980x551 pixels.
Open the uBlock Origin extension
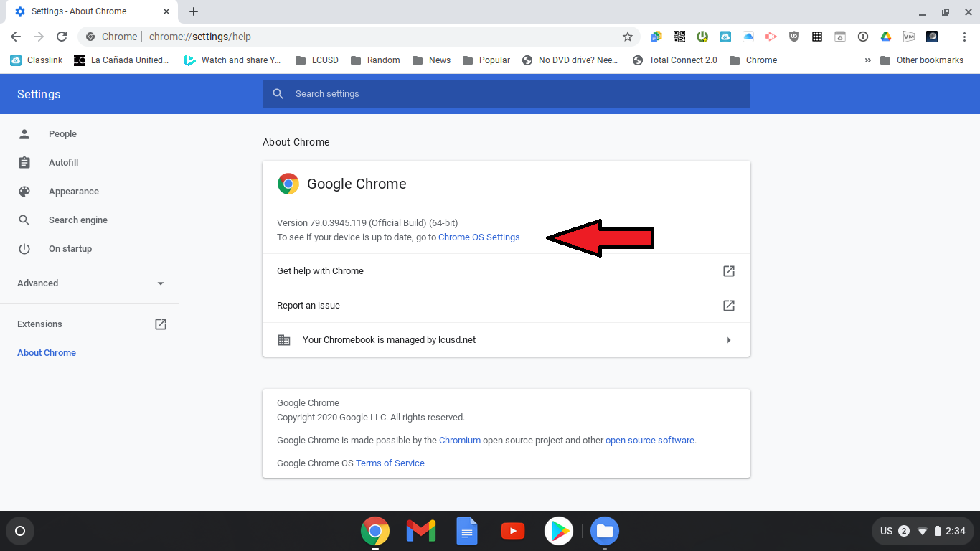click(793, 37)
